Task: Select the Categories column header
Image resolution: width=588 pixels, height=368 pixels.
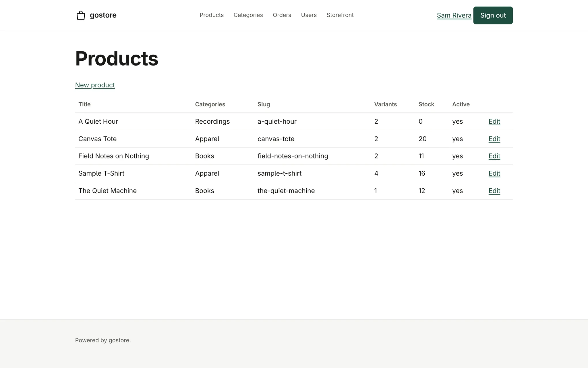Action: click(x=210, y=104)
